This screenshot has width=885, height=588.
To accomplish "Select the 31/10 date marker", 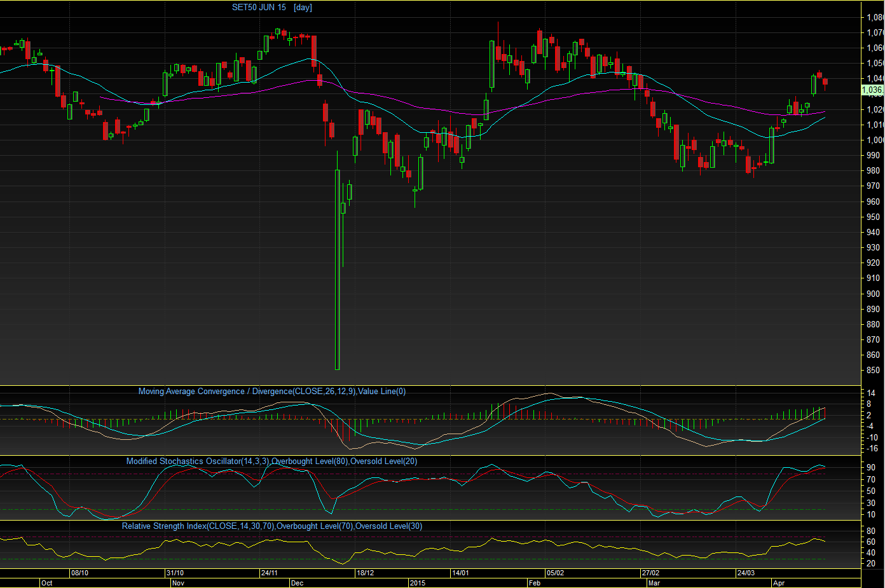I will 175,573.
